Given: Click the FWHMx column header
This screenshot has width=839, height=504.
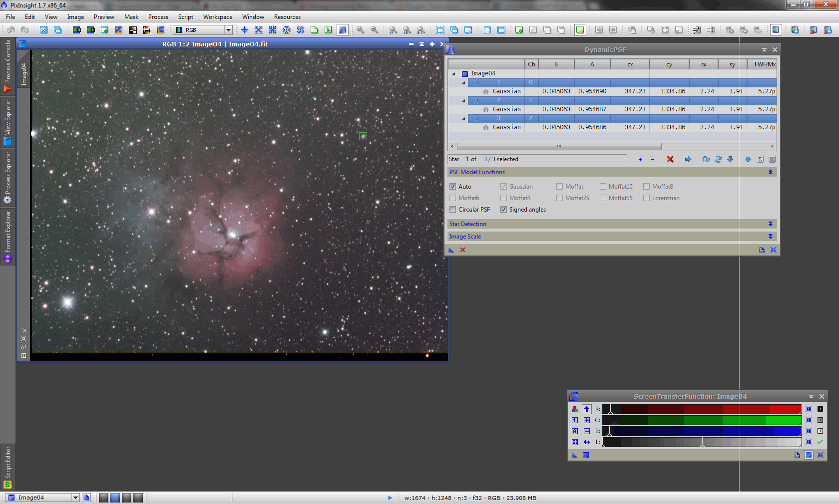Looking at the screenshot, I should pos(762,64).
